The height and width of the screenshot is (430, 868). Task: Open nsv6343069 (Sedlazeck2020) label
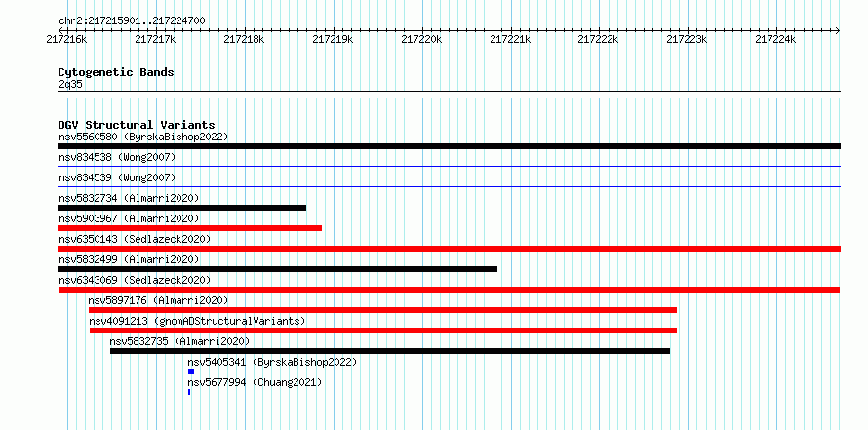(x=135, y=280)
